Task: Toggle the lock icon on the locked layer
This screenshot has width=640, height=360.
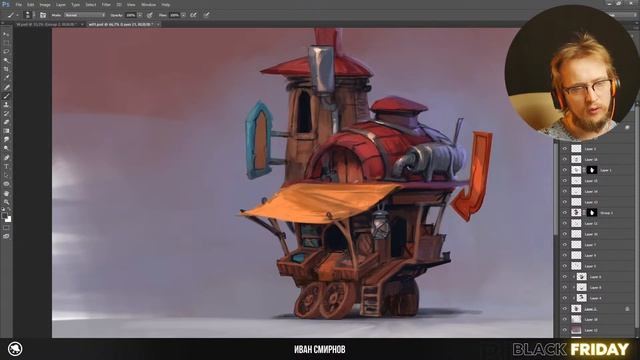Action: pos(627,309)
